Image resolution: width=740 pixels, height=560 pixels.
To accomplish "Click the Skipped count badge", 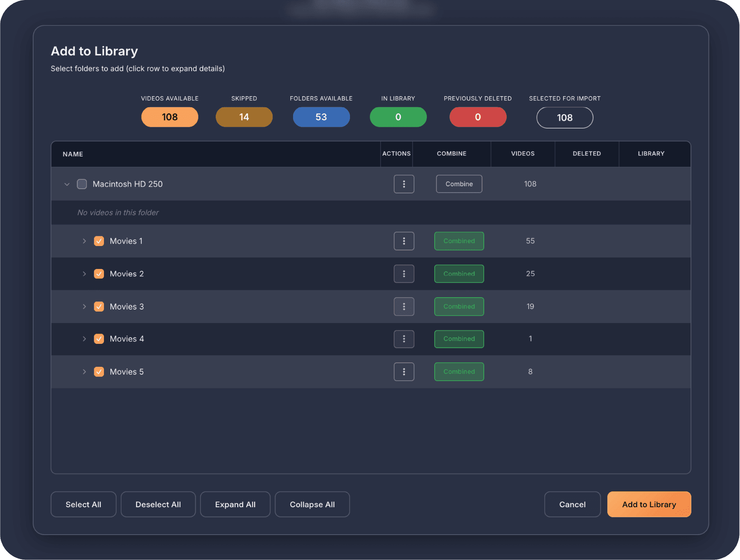I will tap(244, 117).
